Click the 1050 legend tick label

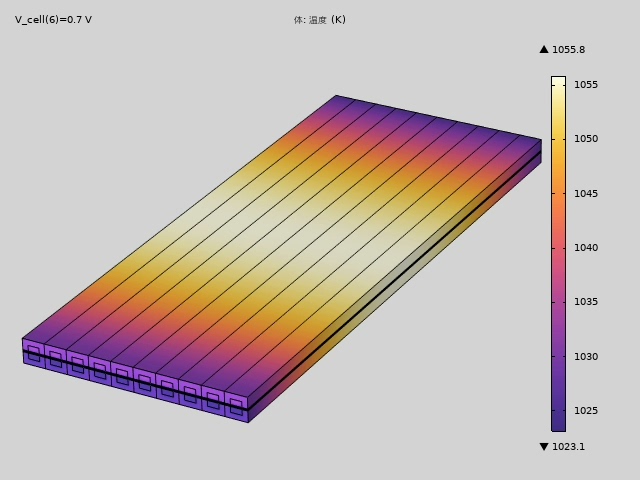coord(586,139)
